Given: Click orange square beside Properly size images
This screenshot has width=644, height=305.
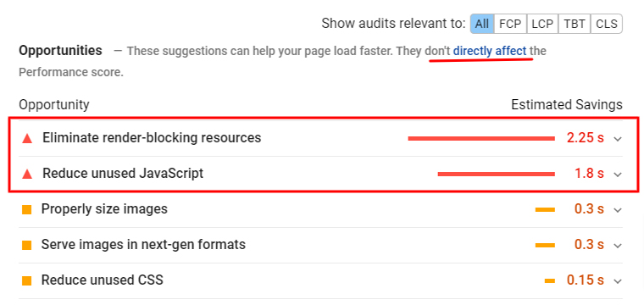Looking at the screenshot, I should tap(27, 210).
